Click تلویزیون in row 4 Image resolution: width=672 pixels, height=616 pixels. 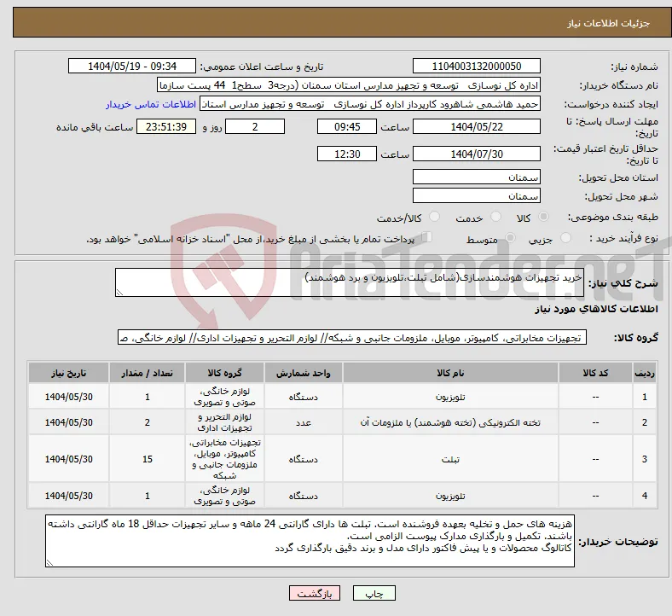coord(450,496)
